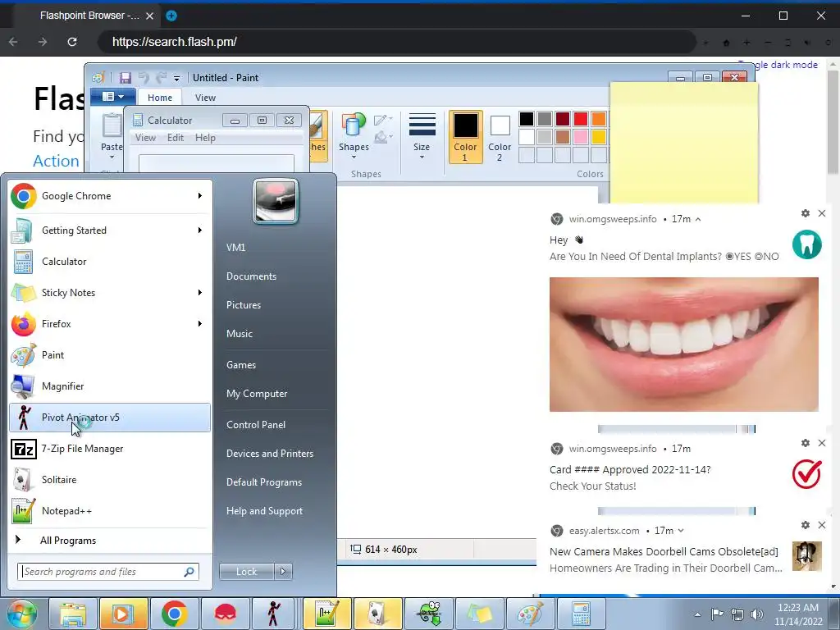Switch to Paint View tab

[x=205, y=98]
